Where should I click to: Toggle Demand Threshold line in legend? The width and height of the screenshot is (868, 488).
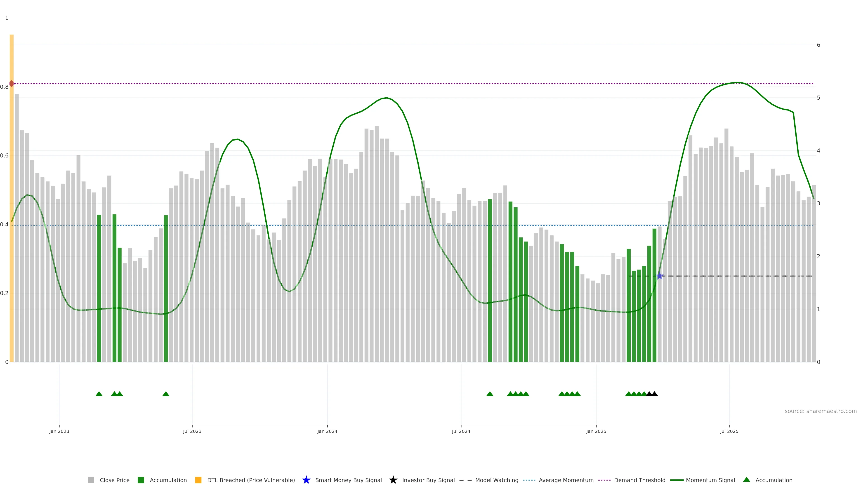click(639, 480)
